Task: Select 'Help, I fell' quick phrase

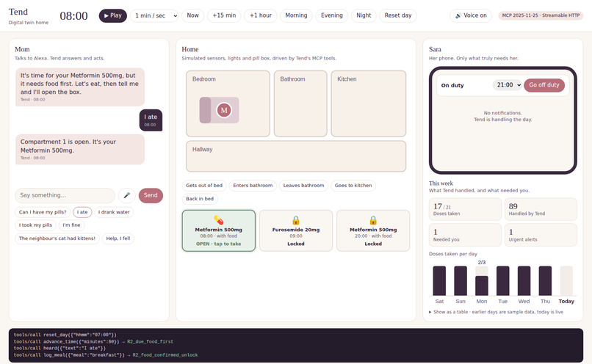Action: [118, 239]
